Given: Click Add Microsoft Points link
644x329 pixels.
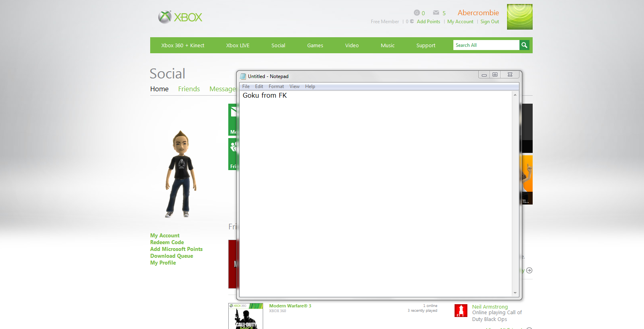Looking at the screenshot, I should click(x=176, y=249).
